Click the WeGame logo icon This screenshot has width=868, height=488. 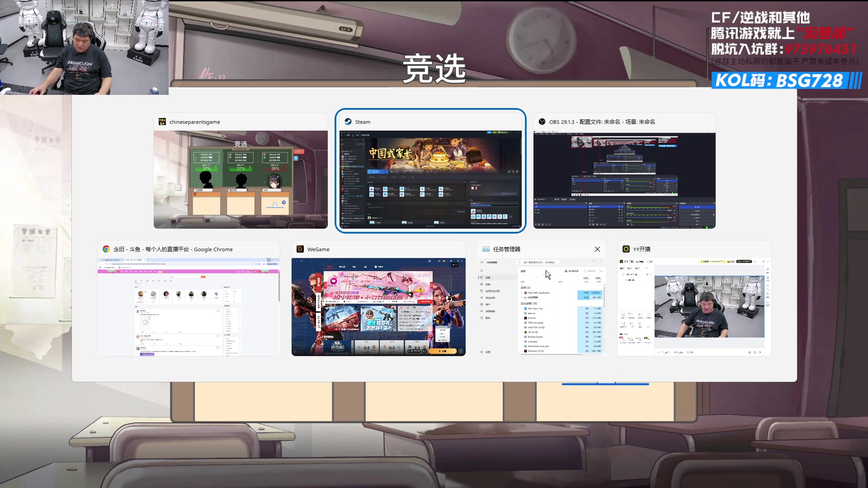pyautogui.click(x=300, y=249)
